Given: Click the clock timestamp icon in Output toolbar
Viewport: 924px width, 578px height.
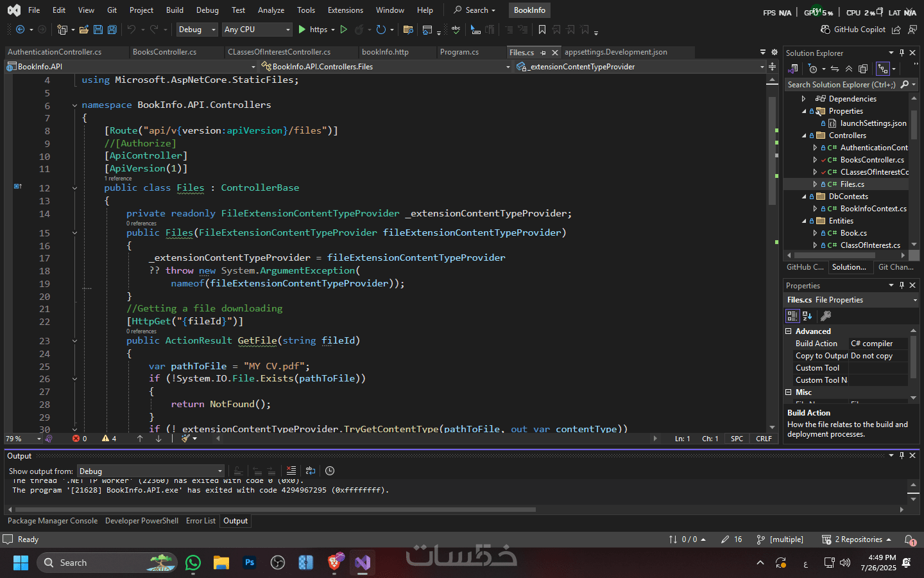Looking at the screenshot, I should (330, 471).
